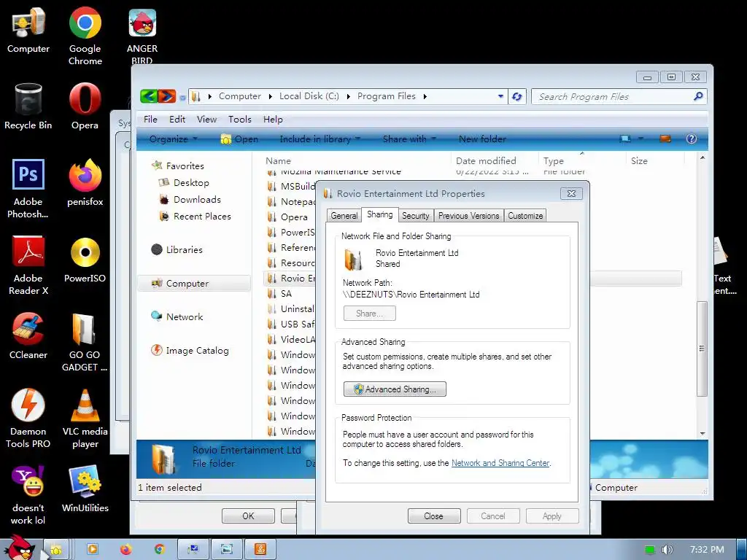Select Downloads in the navigation pane
Viewport: 747px width, 560px height.
(x=197, y=200)
